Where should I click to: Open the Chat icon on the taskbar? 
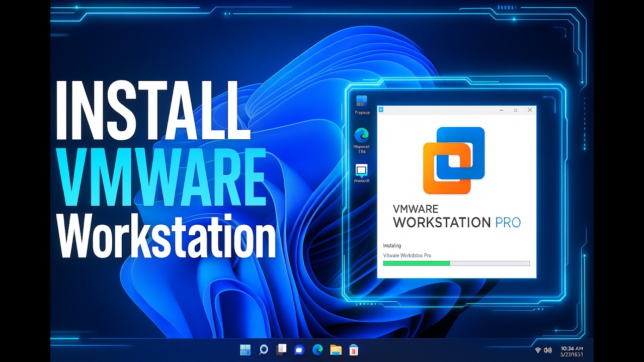[299, 349]
